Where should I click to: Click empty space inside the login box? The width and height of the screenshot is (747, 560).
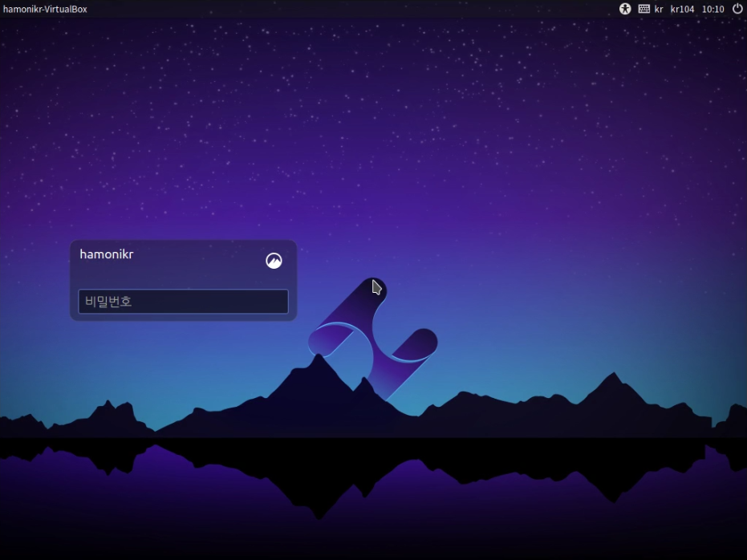[183, 275]
